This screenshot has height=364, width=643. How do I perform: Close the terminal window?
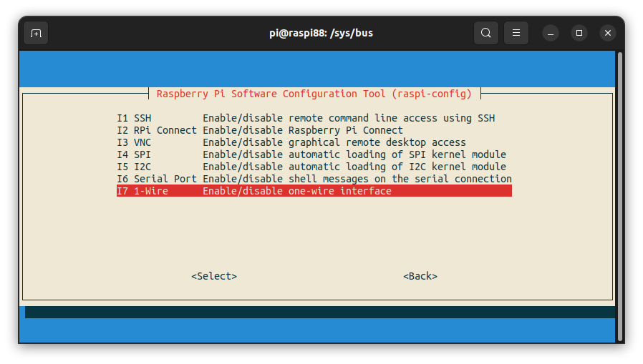608,33
